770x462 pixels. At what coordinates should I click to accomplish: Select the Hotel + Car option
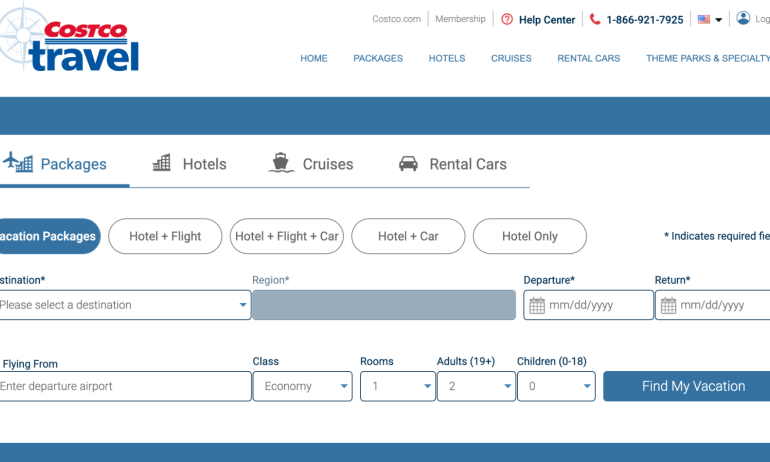coord(408,236)
